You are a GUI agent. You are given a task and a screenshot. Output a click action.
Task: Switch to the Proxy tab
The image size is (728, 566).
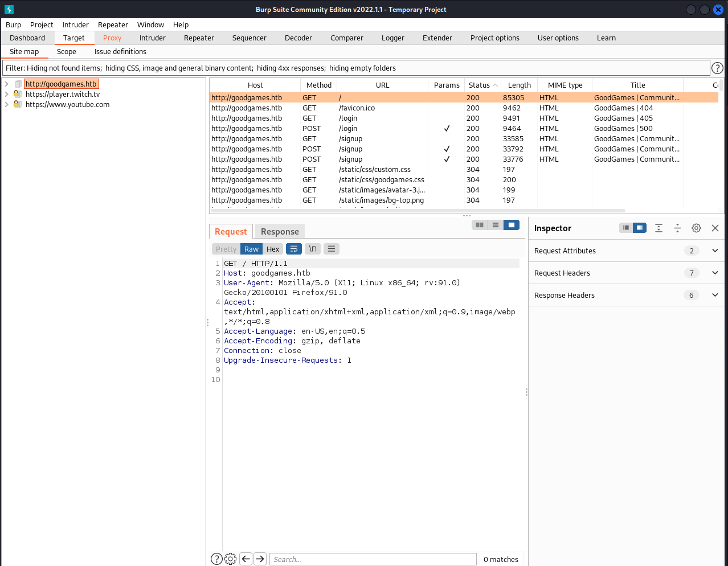(x=112, y=38)
